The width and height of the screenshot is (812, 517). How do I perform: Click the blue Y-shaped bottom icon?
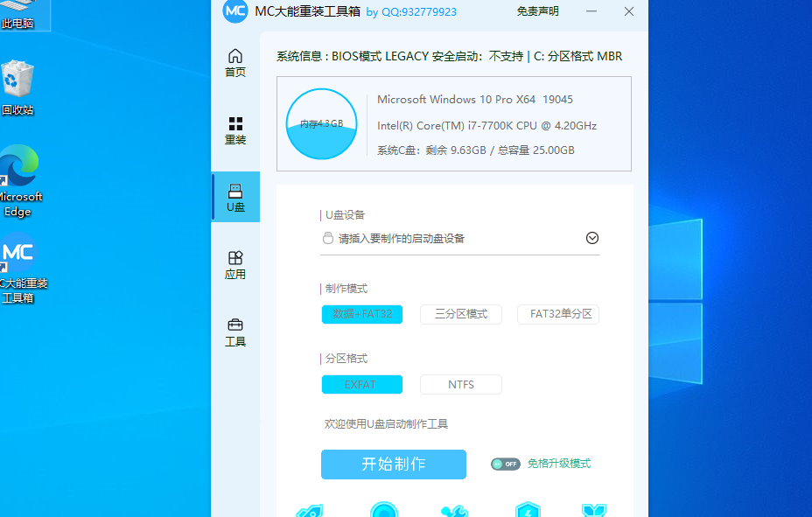click(x=594, y=510)
